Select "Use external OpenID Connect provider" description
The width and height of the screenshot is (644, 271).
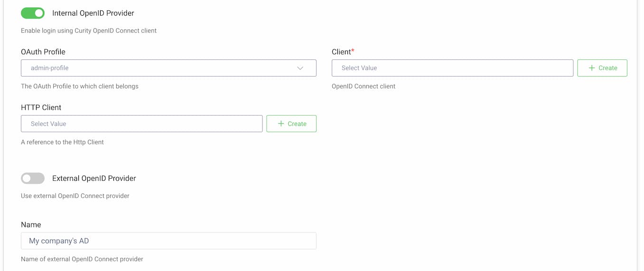tap(75, 195)
